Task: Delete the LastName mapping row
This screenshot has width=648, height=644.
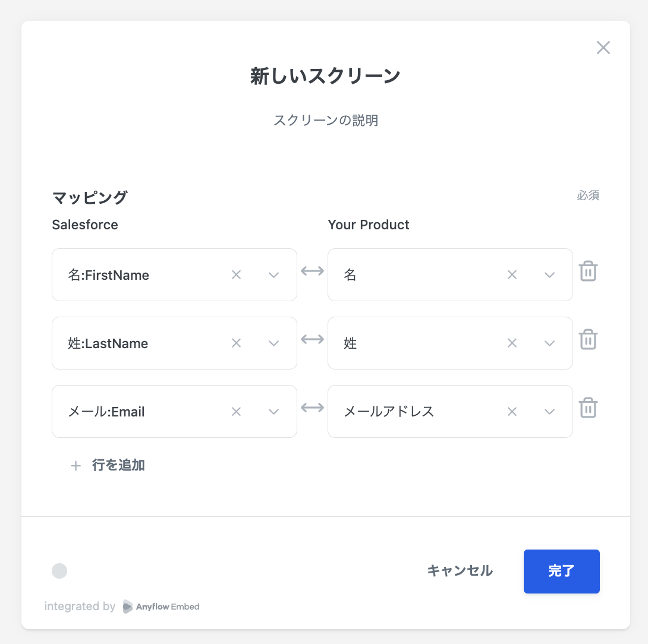Action: tap(588, 340)
